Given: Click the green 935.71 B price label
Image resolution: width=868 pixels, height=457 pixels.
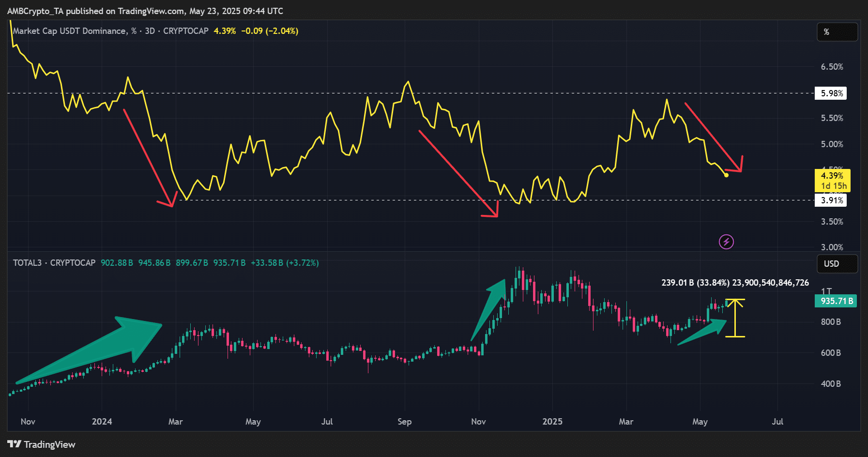Looking at the screenshot, I should point(836,301).
